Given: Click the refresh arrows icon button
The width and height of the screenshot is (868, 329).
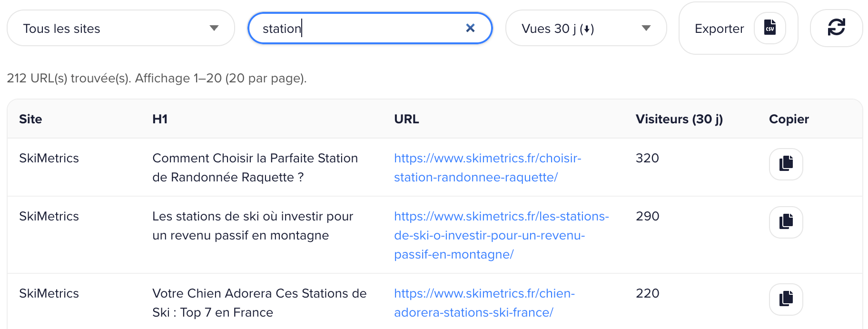Looking at the screenshot, I should tap(836, 28).
